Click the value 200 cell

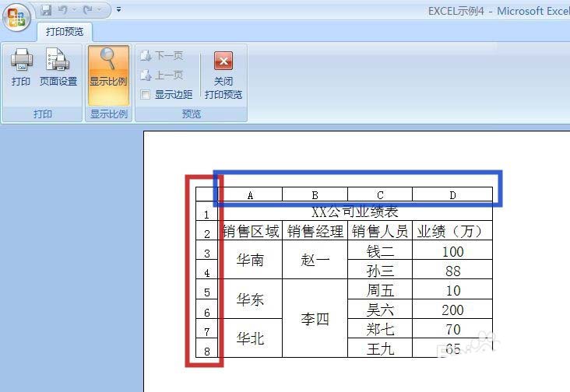pos(452,310)
